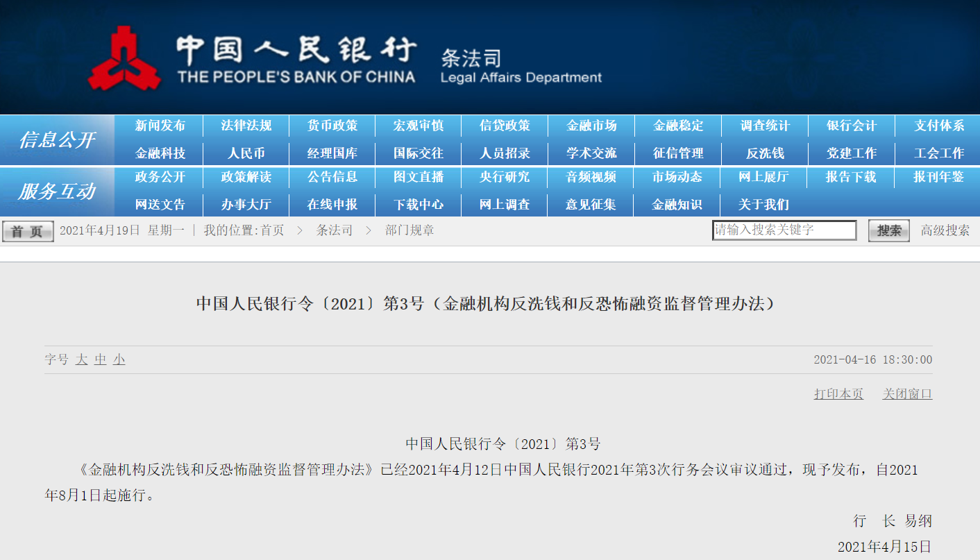Click the 信息公开 section banner
The width and height of the screenshot is (980, 560).
(56, 139)
